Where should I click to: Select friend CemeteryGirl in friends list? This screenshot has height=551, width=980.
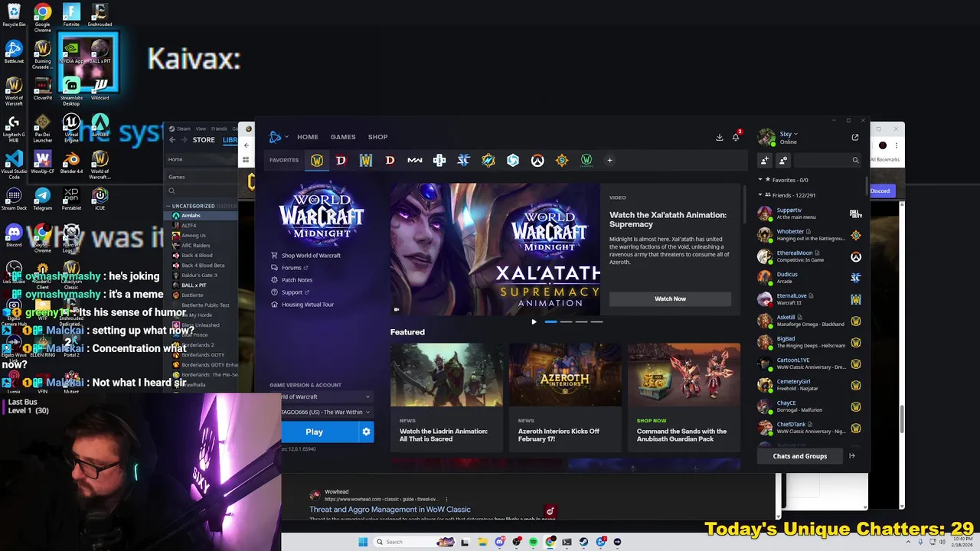pos(810,385)
